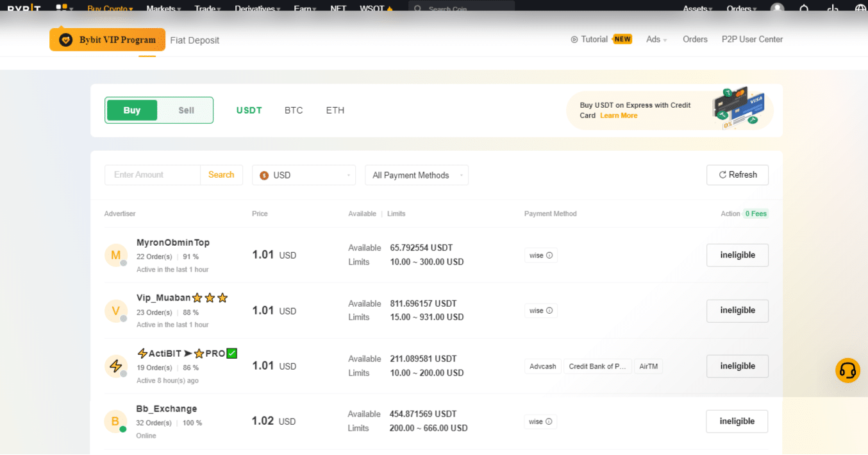Open the WSOT menu item
868x455 pixels.
tap(376, 9)
